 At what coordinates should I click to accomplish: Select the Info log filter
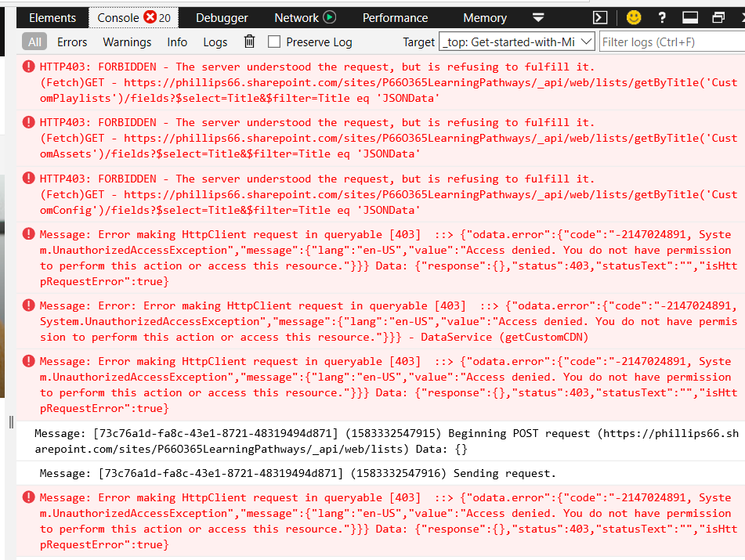[x=176, y=42]
